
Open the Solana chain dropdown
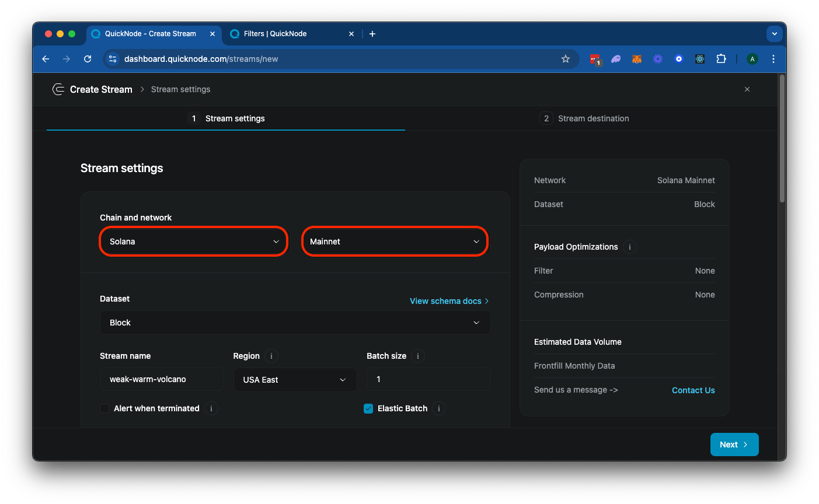tap(194, 242)
